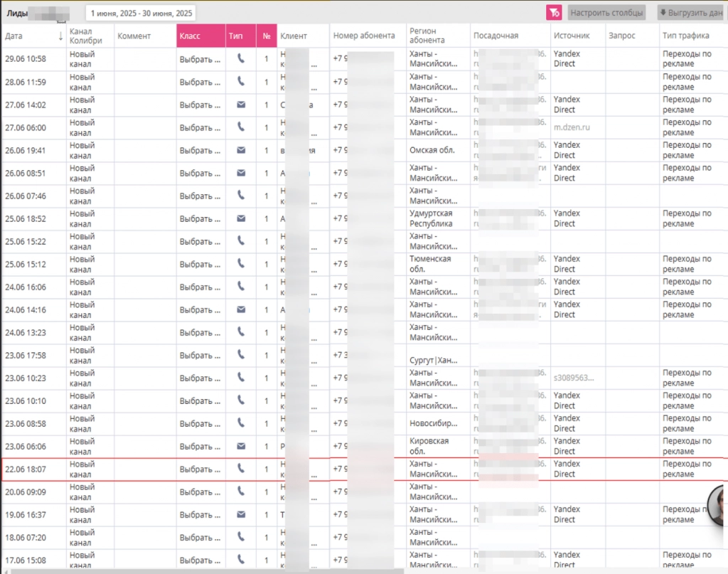Open Класс dropdown in 26.06 19:41 row
This screenshot has height=574, width=728.
200,150
